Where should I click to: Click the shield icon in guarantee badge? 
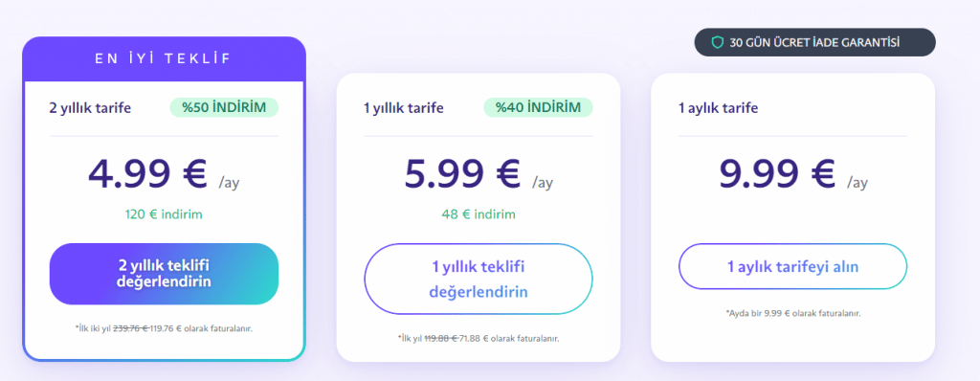point(718,42)
